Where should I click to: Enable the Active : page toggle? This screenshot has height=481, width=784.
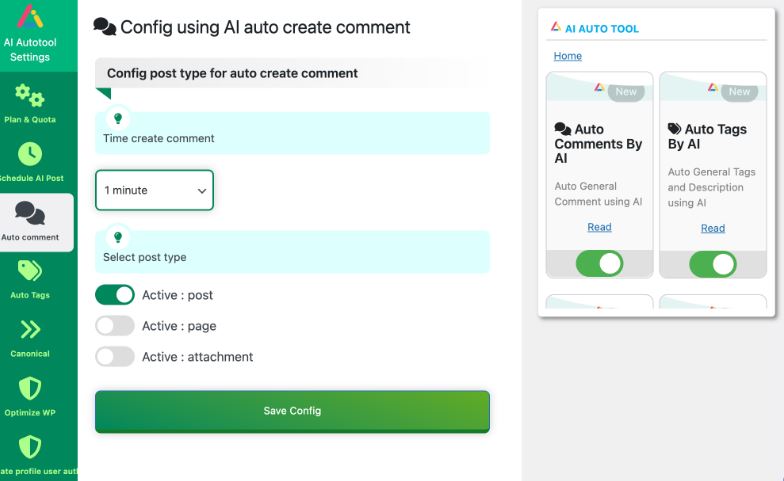(115, 326)
